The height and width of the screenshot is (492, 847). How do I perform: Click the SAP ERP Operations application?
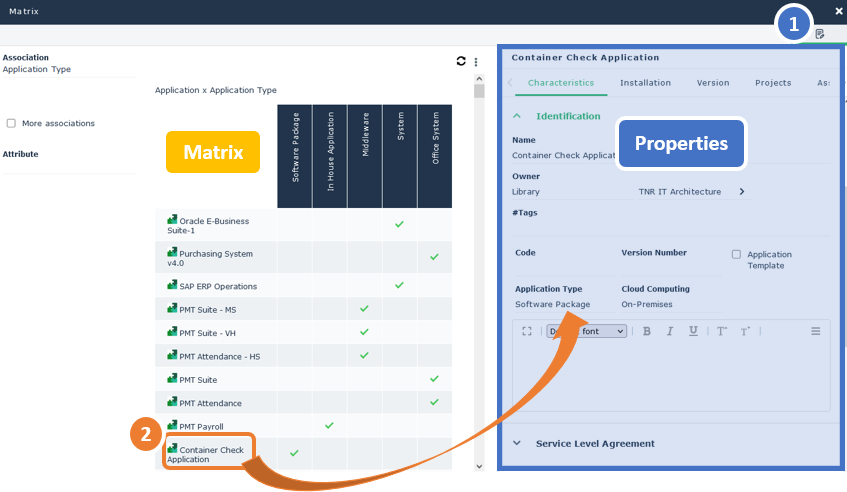217,286
